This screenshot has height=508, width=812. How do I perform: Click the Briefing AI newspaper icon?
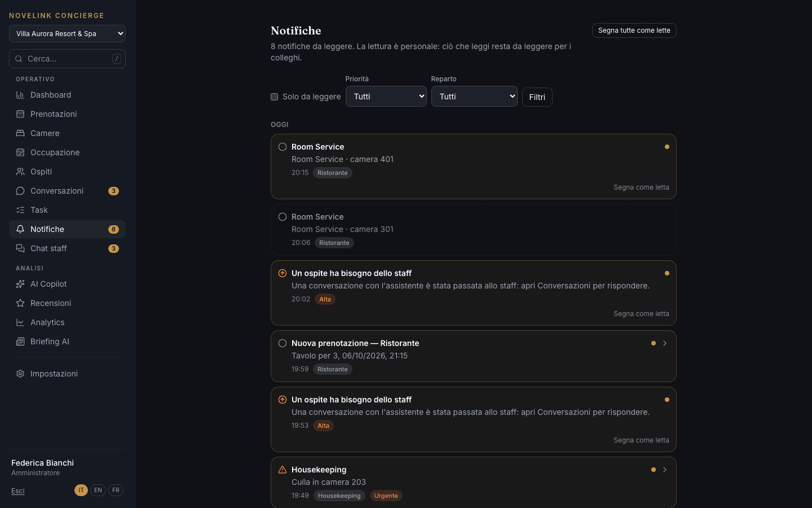[x=20, y=341]
